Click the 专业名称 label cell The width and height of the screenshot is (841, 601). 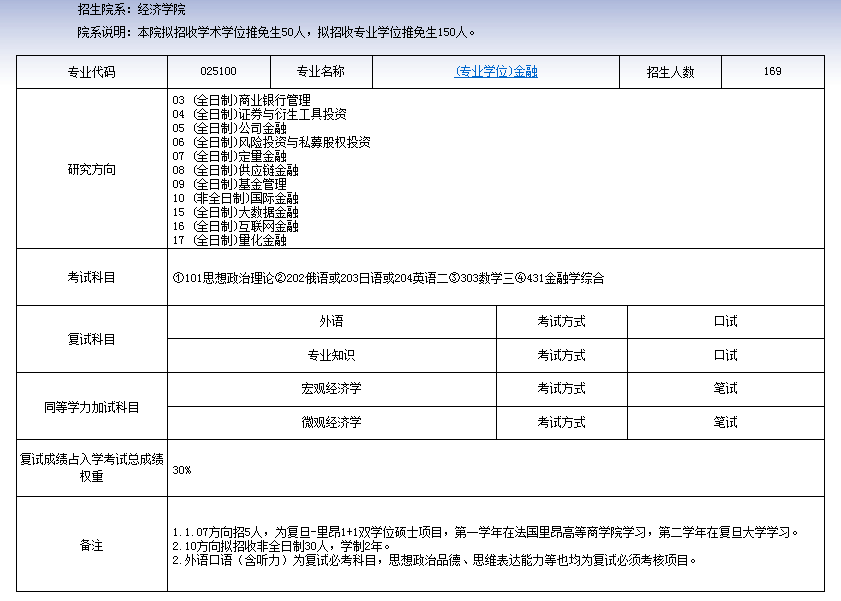click(x=320, y=71)
